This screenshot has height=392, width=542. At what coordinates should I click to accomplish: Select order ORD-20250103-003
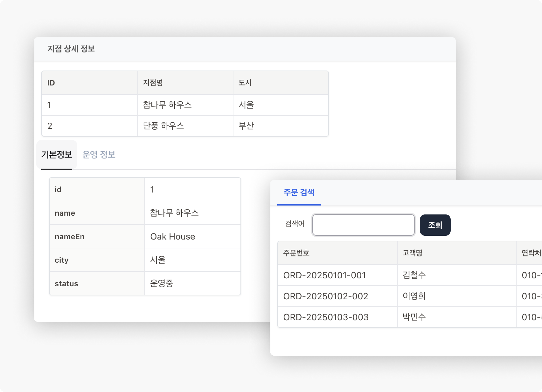click(326, 317)
